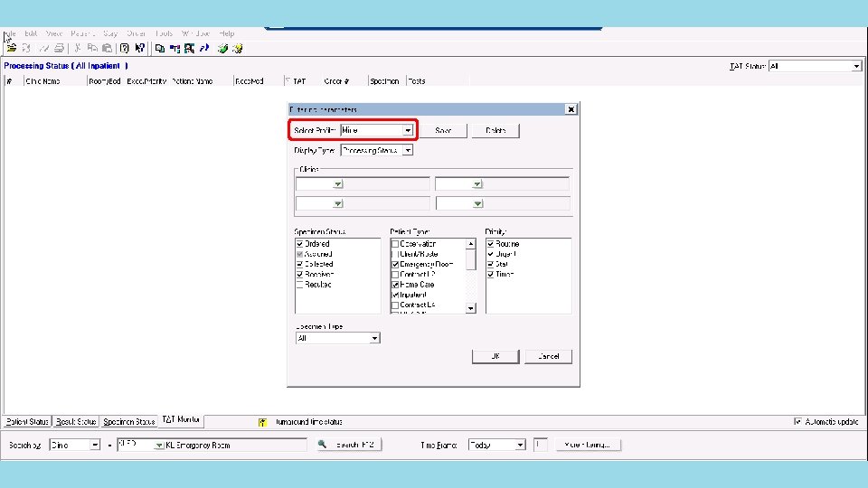Screen dimensions: 868x488
Task: Click the blue tree structure toolbar icon
Action: [175, 48]
